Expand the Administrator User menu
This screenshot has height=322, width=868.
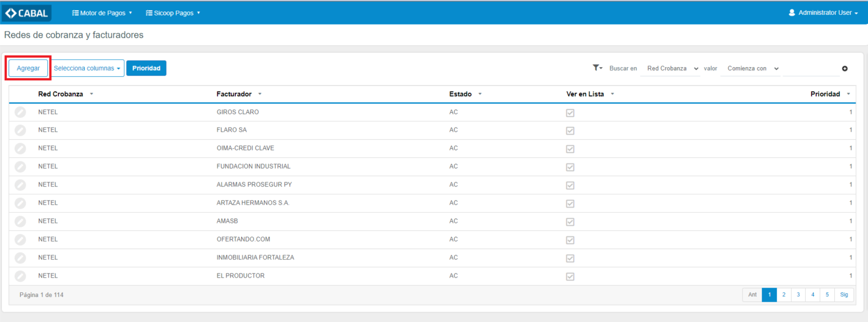tap(824, 13)
